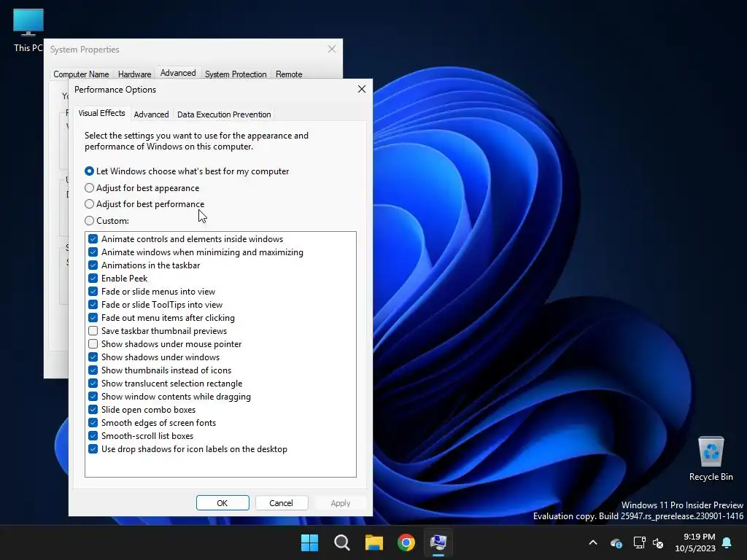Open This PC desktop icon
This screenshot has width=747, height=560.
tap(28, 29)
